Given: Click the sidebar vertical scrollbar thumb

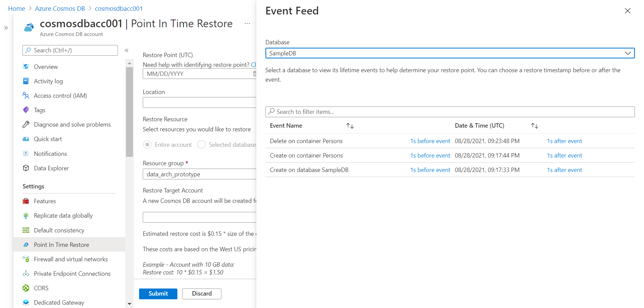Looking at the screenshot, I should click(129, 111).
